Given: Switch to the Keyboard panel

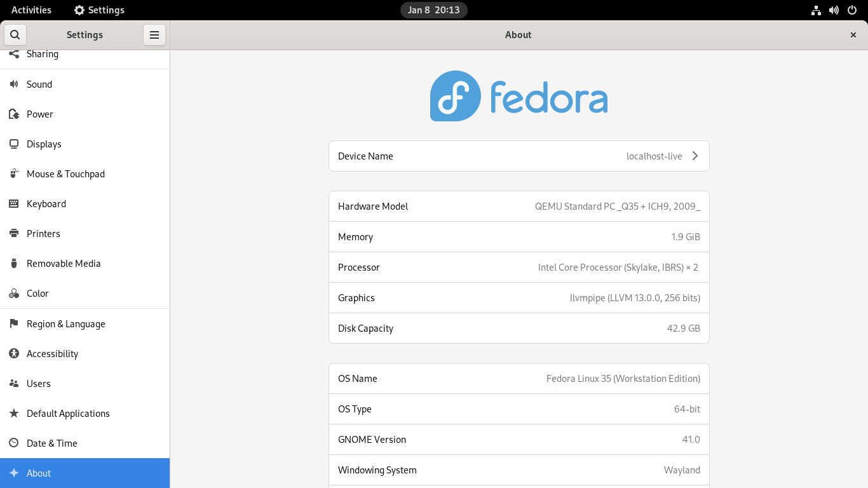Looking at the screenshot, I should (85, 203).
